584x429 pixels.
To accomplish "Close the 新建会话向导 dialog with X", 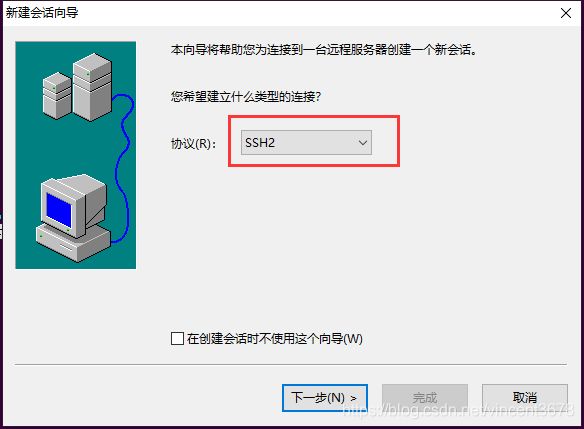I will pyautogui.click(x=566, y=13).
